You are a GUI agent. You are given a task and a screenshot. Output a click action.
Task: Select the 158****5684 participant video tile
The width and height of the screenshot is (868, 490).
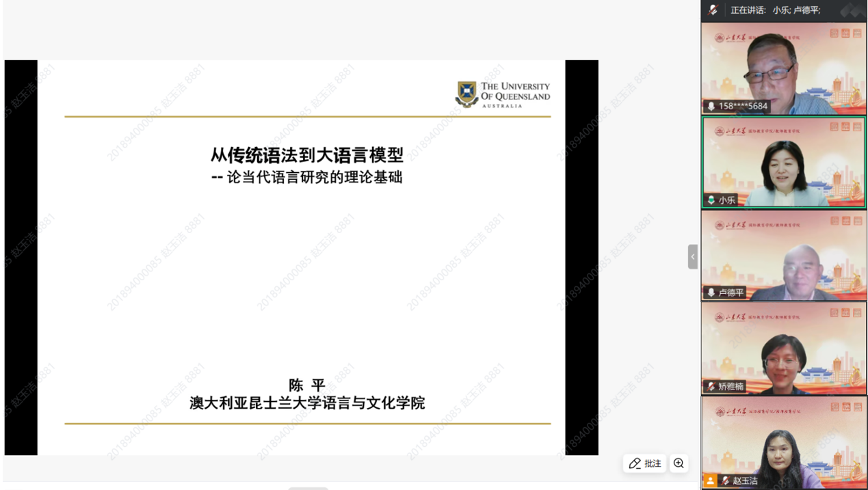coord(783,67)
